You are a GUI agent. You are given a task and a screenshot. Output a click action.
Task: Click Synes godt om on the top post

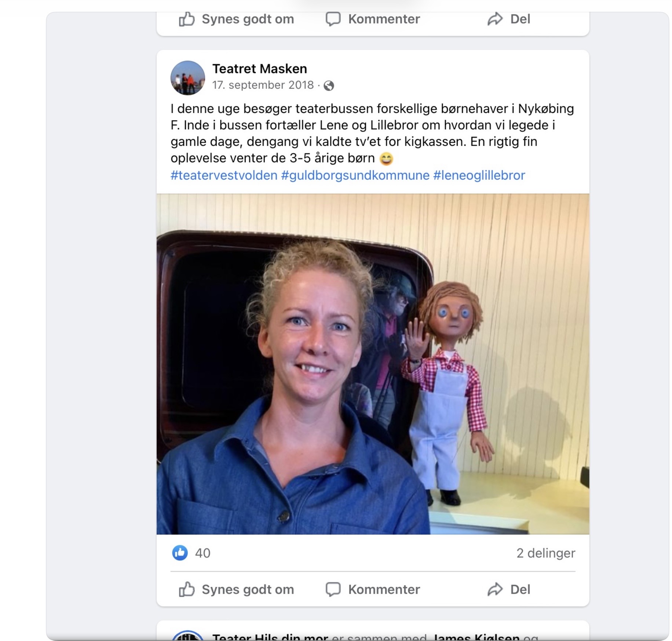[236, 19]
